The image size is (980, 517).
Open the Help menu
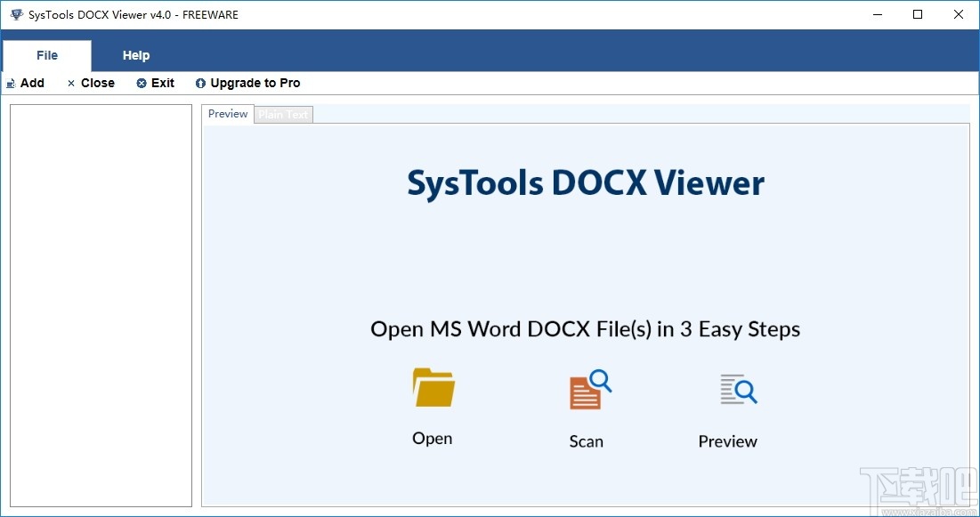(x=135, y=55)
